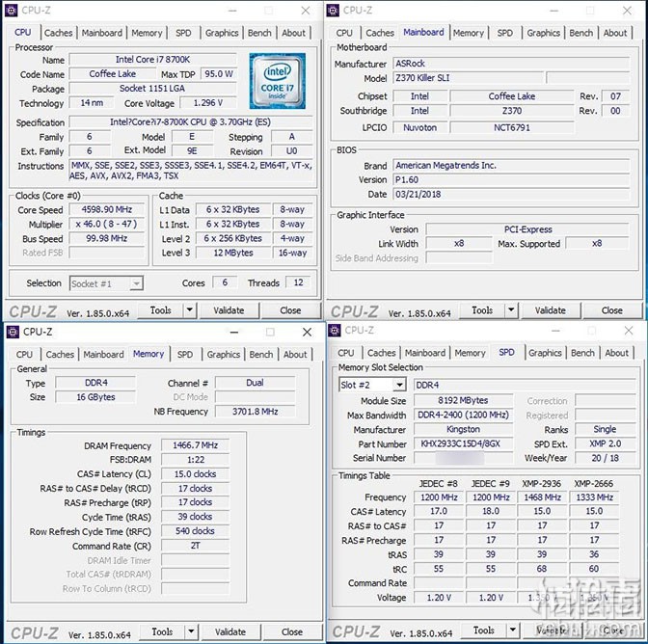Click Week/Year value 20 / 18
648x644 pixels.
tap(605, 458)
